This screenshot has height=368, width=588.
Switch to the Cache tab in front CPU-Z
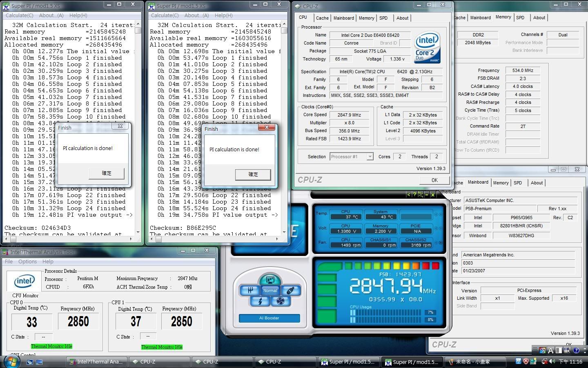click(x=322, y=18)
